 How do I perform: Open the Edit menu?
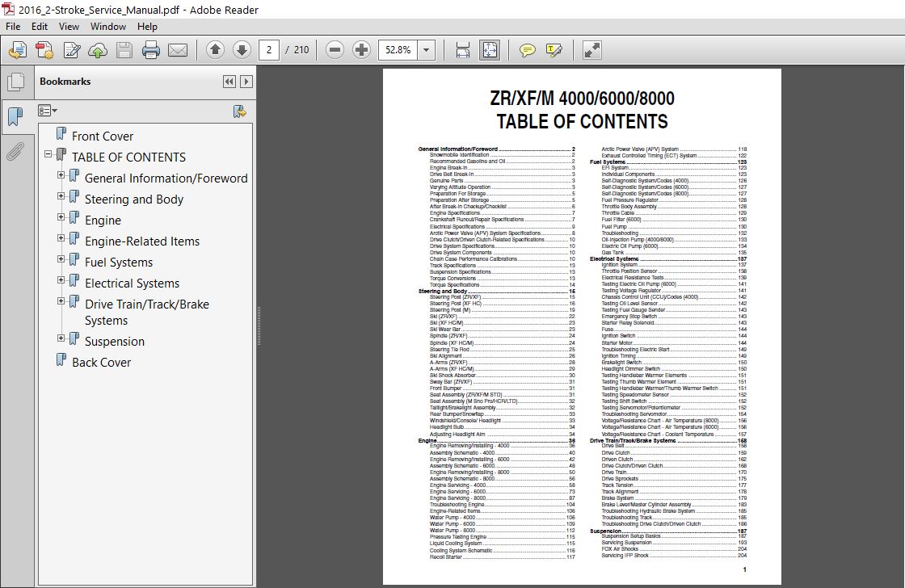pos(40,27)
